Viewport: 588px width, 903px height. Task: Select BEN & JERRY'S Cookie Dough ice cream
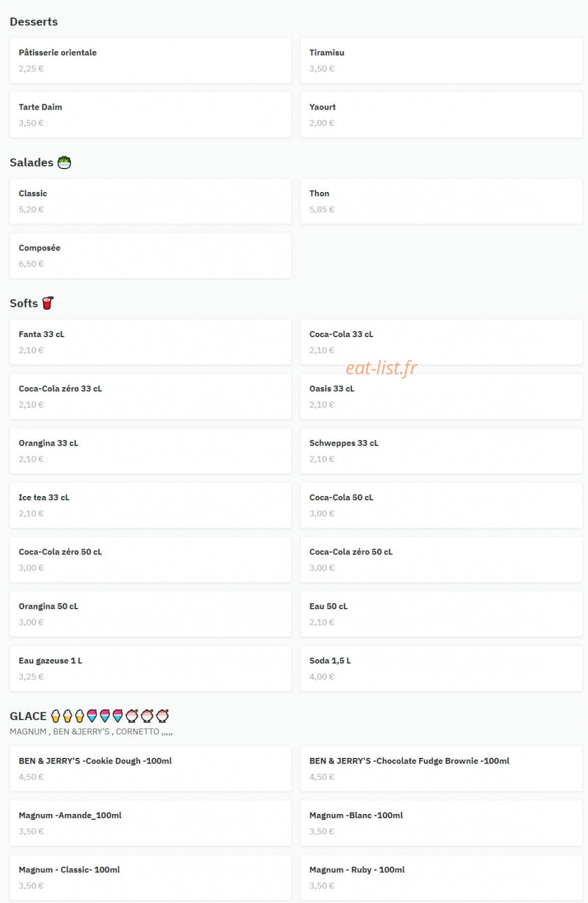[x=150, y=769]
